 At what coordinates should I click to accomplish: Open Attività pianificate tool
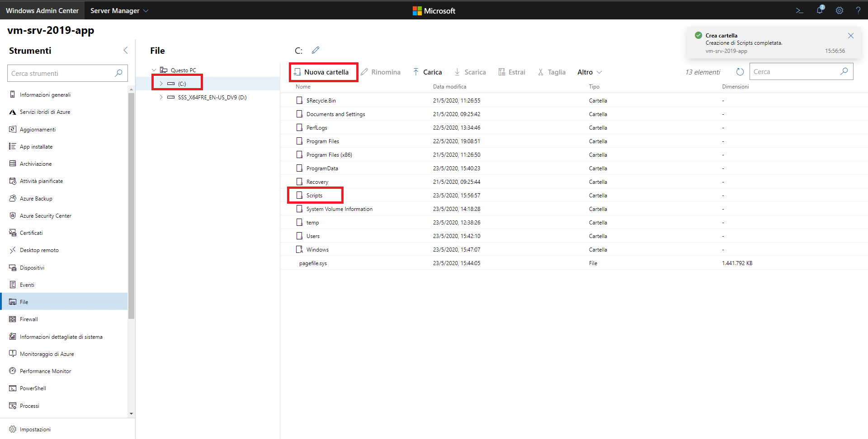point(64,181)
